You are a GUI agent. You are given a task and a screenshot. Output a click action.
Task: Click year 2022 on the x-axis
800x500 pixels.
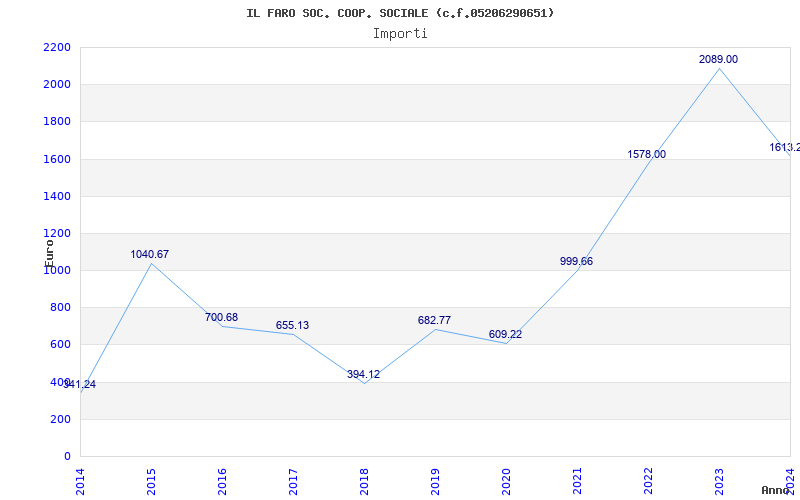[x=648, y=481]
